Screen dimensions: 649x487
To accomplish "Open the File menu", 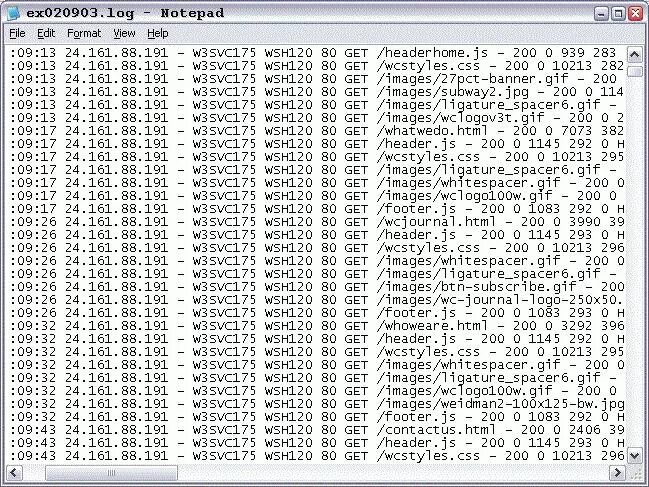I will (17, 33).
